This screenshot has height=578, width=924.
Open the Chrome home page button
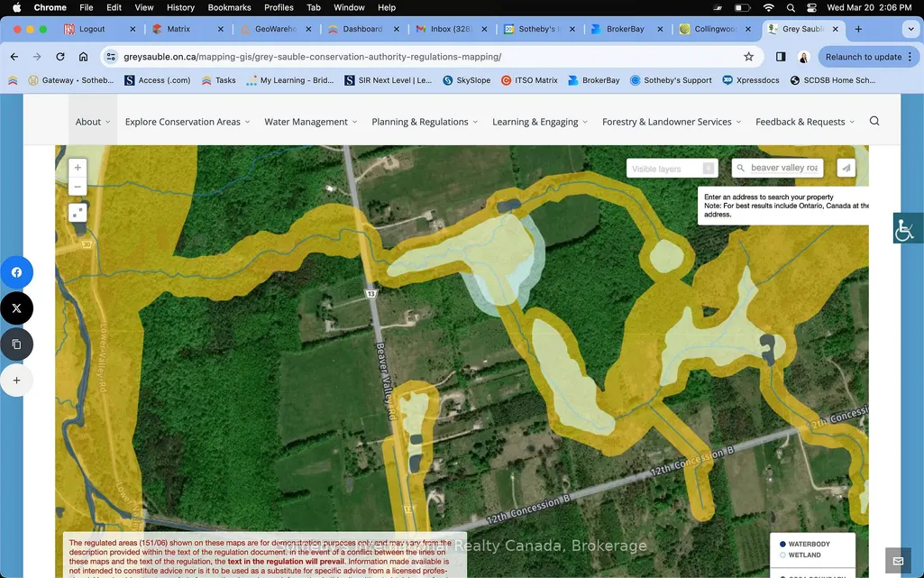tap(83, 57)
